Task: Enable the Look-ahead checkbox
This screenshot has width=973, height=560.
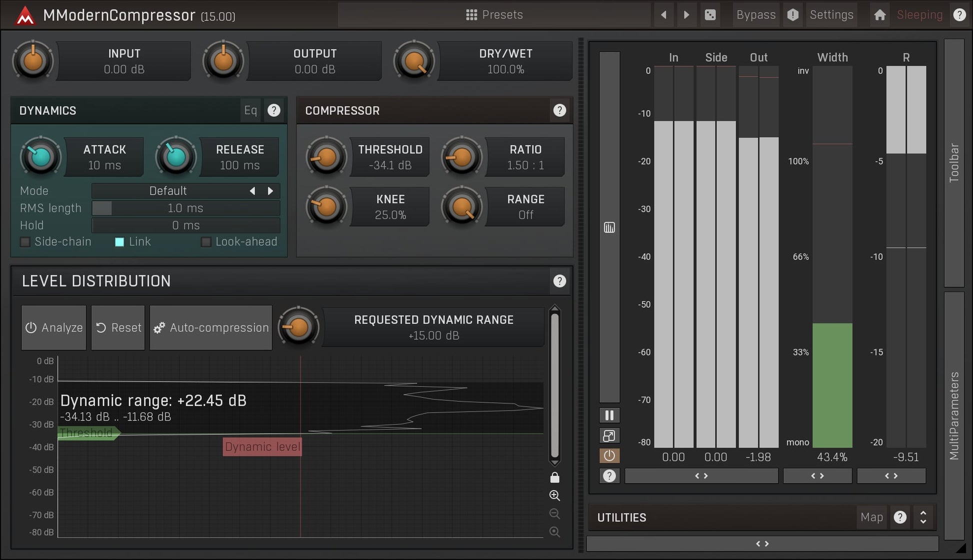Action: tap(205, 241)
